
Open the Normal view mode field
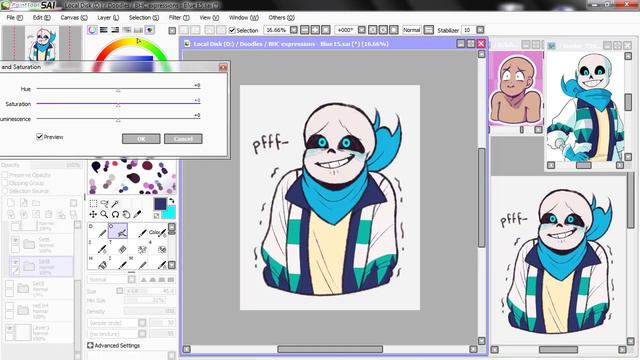tap(412, 30)
